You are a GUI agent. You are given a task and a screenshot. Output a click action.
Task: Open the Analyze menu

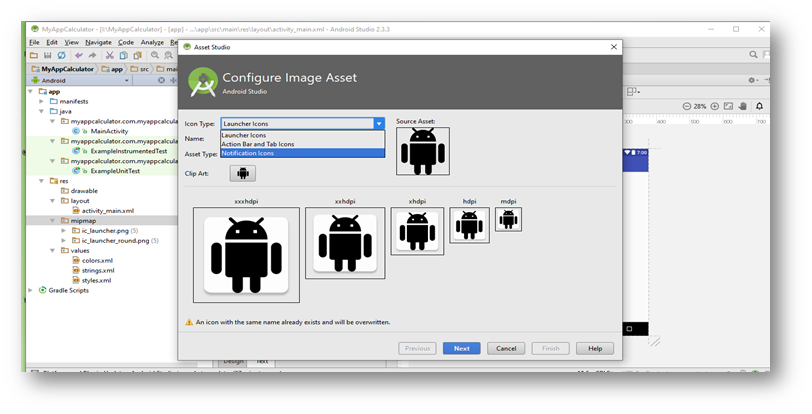click(152, 42)
